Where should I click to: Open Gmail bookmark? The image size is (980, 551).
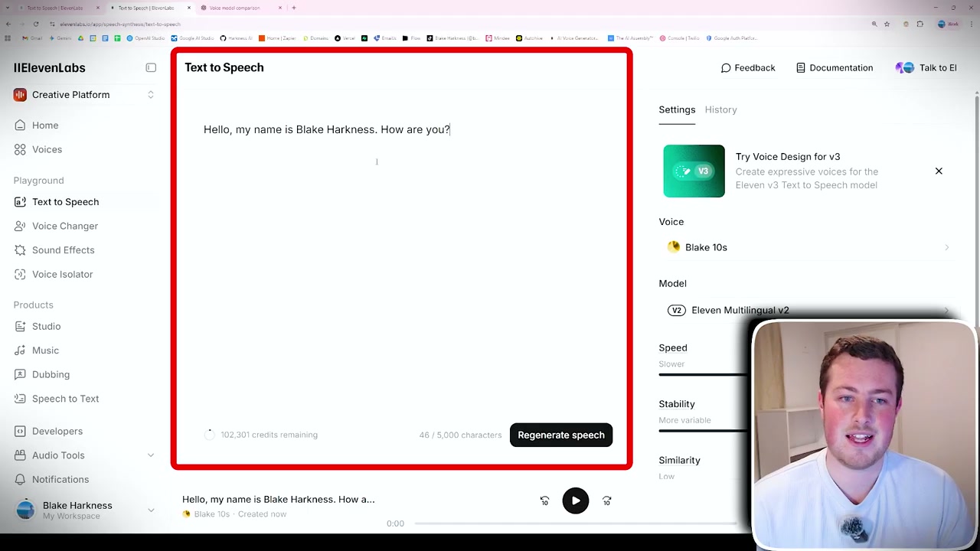(32, 38)
